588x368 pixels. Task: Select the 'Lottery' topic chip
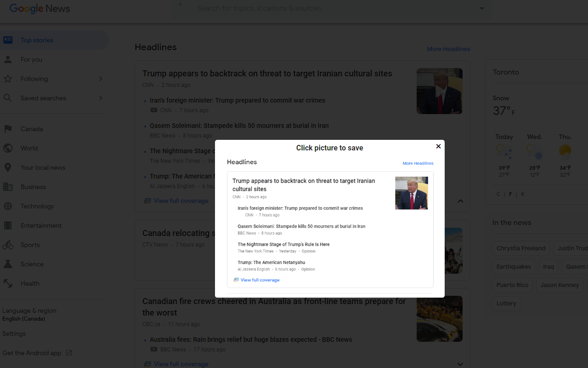click(x=506, y=303)
